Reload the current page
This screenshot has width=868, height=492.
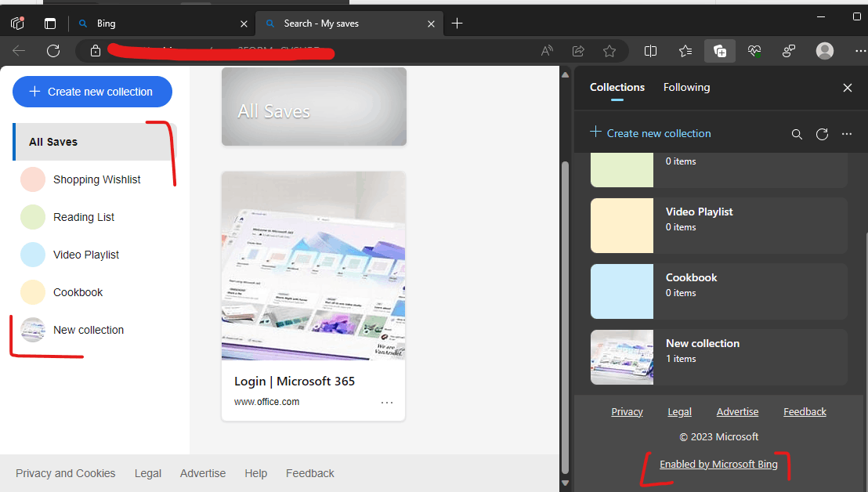coord(52,50)
